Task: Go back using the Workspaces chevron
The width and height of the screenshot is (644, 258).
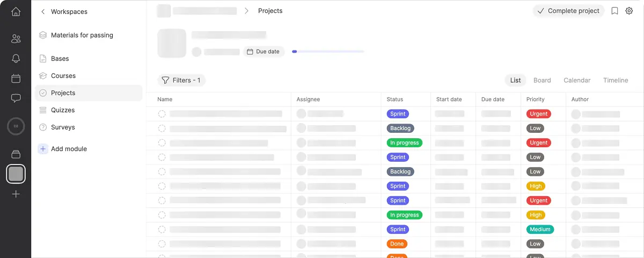Action: coord(43,11)
